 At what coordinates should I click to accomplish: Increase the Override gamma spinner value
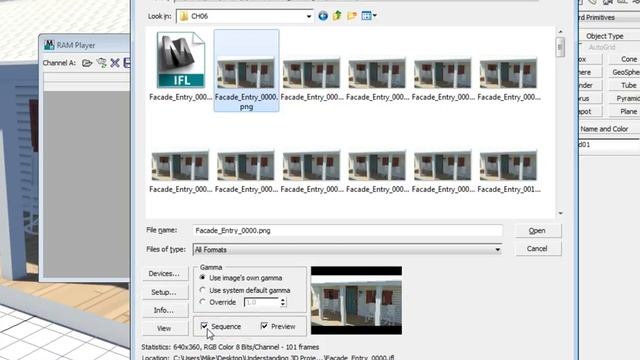283,300
